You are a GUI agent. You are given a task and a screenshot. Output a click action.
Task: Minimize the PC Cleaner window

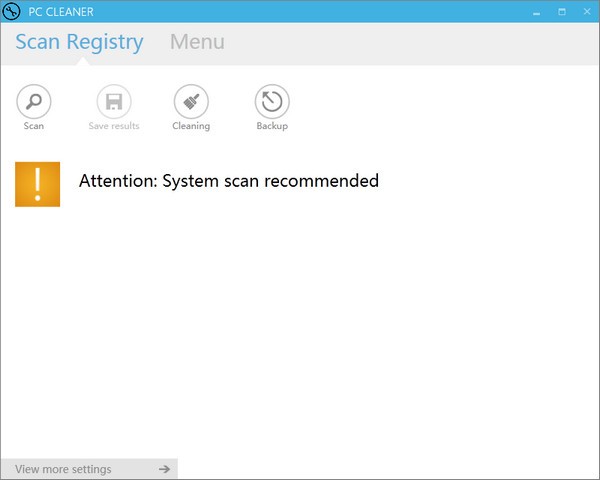(x=533, y=12)
